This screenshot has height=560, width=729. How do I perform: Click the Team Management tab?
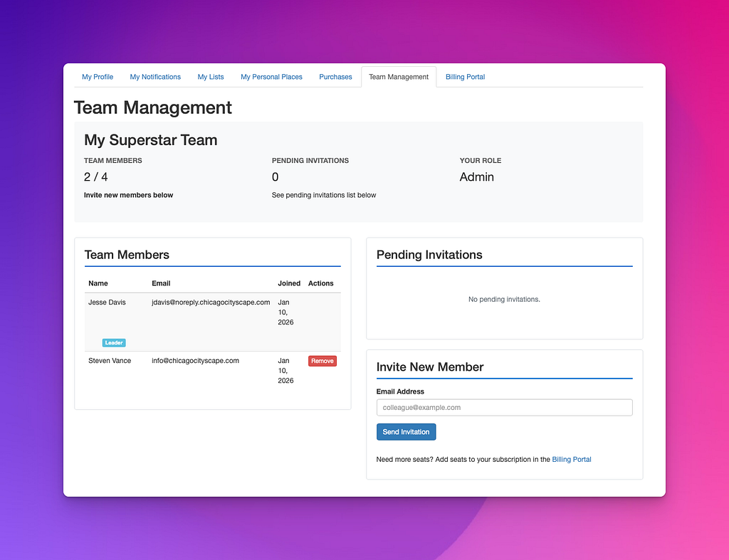[x=399, y=77]
